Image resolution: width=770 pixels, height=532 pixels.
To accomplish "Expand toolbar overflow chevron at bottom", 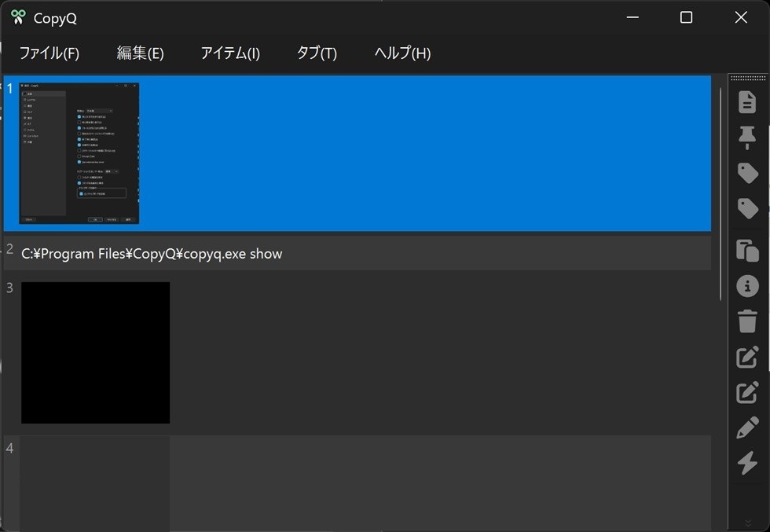I will (748, 522).
